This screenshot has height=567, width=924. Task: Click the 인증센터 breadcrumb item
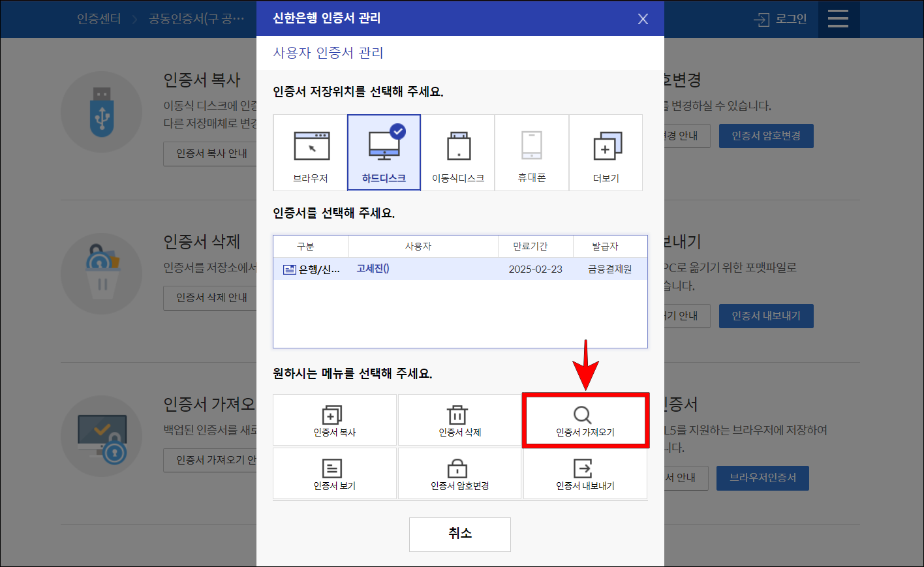click(99, 19)
